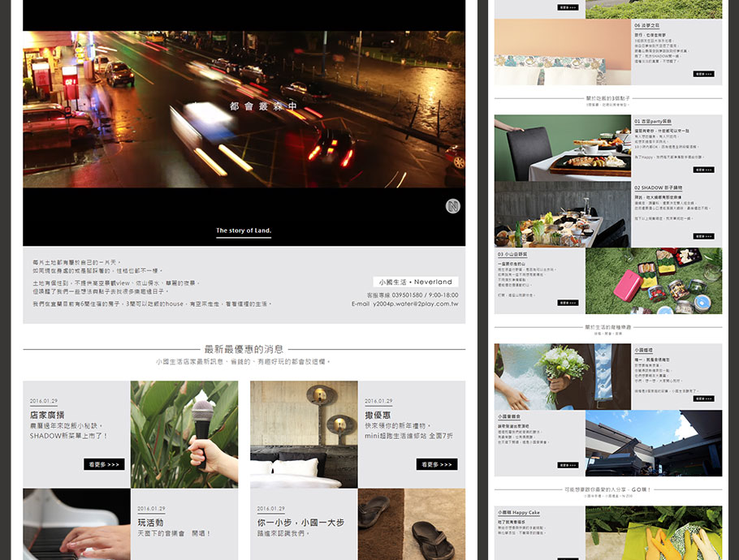Click '看更多' in 06 淡夢之旅 card
739x560 pixels.
point(703,74)
